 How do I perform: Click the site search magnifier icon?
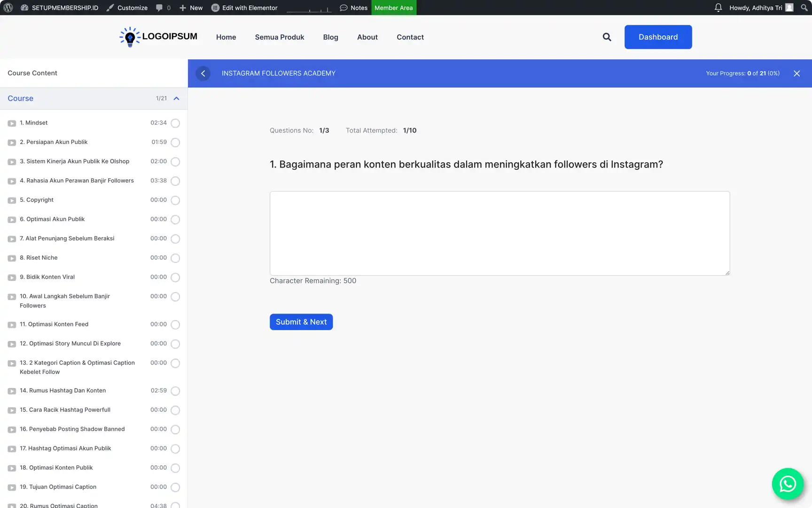607,37
